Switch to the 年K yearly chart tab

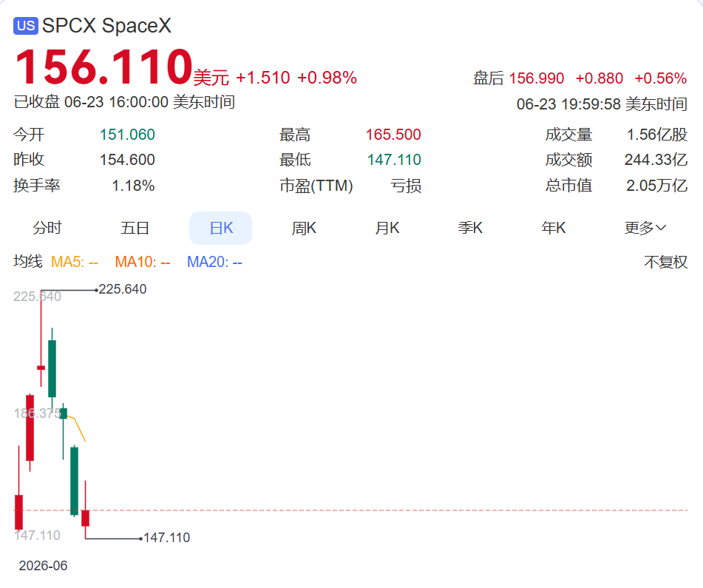(x=553, y=228)
